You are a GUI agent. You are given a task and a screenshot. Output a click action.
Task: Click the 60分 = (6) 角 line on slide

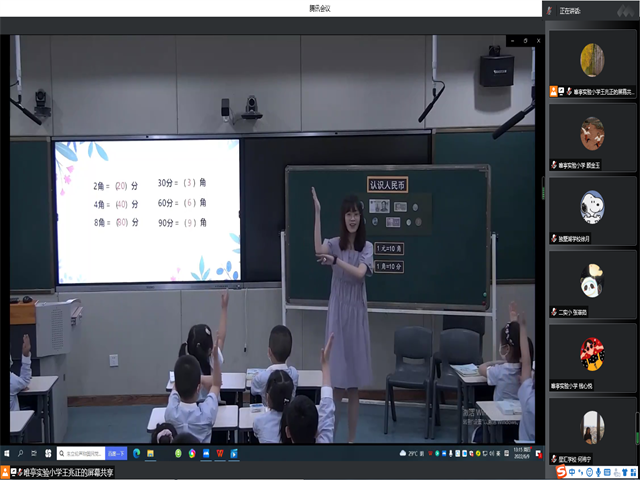click(182, 203)
